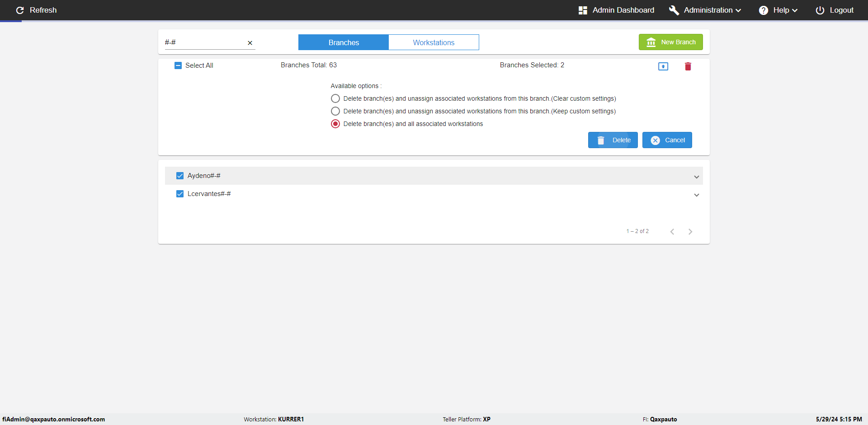Click the date and time in status bar

[x=839, y=419]
